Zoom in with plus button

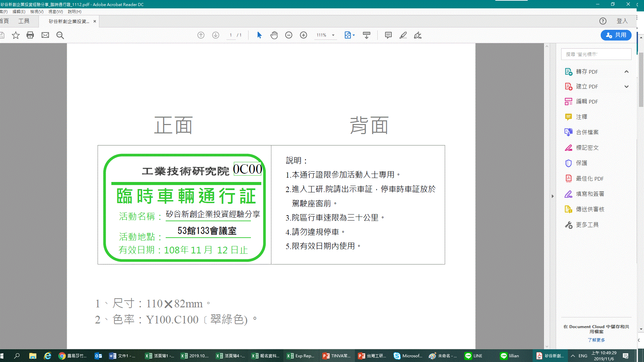point(304,35)
